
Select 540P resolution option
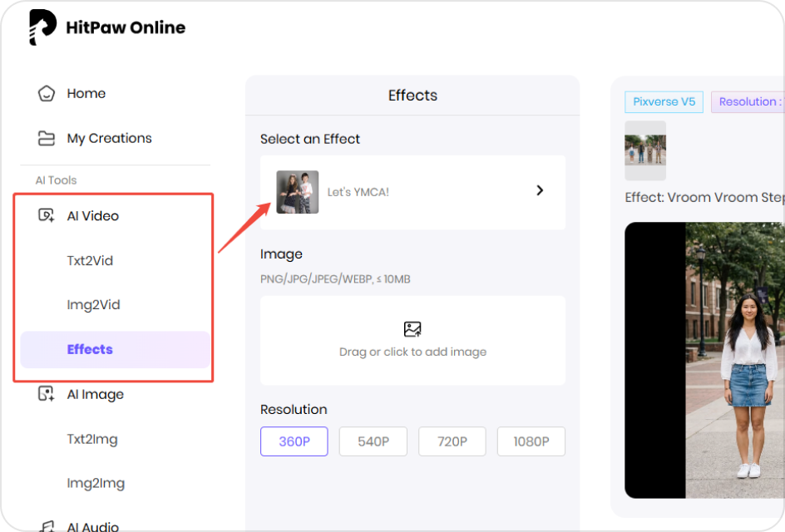373,441
